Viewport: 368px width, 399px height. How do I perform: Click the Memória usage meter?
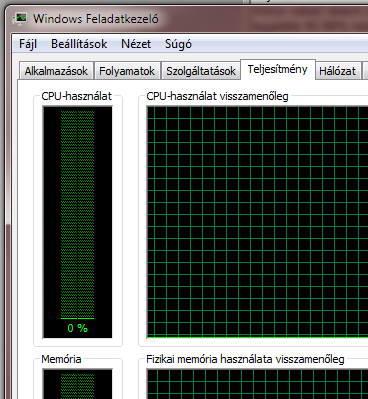click(x=77, y=384)
